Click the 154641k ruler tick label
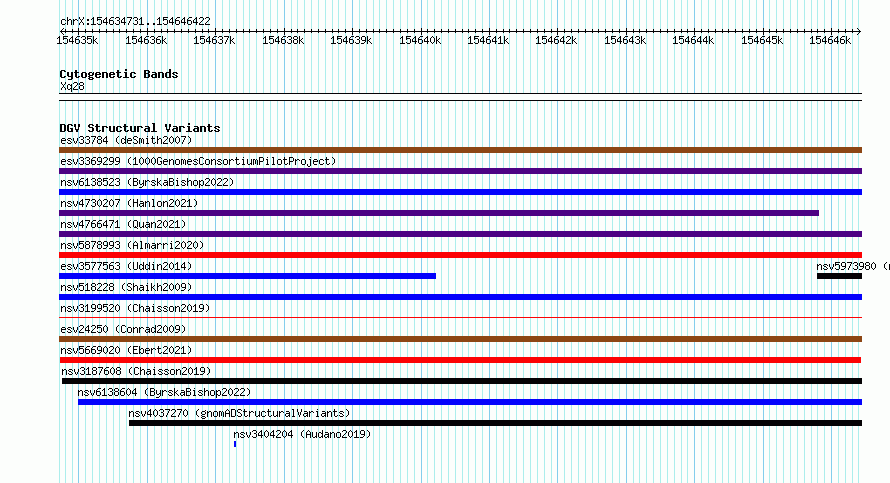The width and height of the screenshot is (890, 483). 488,40
